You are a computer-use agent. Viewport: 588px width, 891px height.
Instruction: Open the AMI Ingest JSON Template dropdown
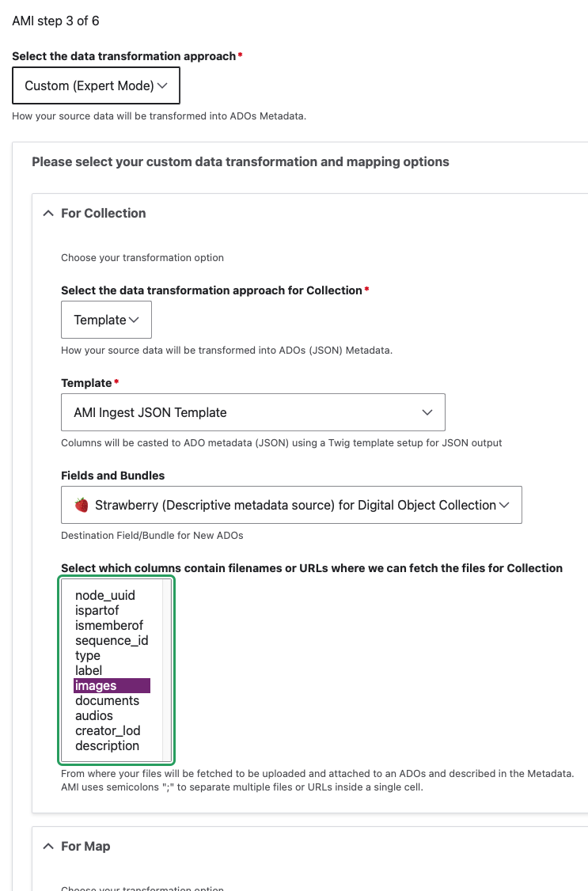(x=252, y=412)
